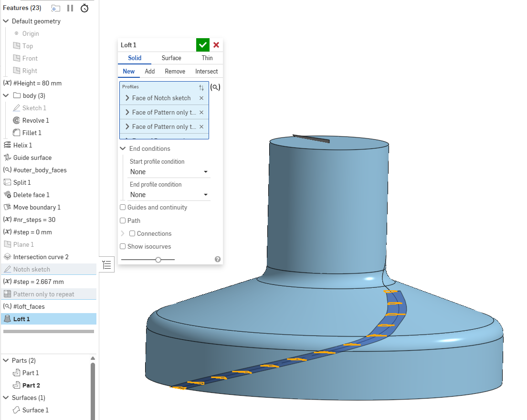The height and width of the screenshot is (420, 527).
Task: Click the feature list toggle icon
Action: coord(107,265)
